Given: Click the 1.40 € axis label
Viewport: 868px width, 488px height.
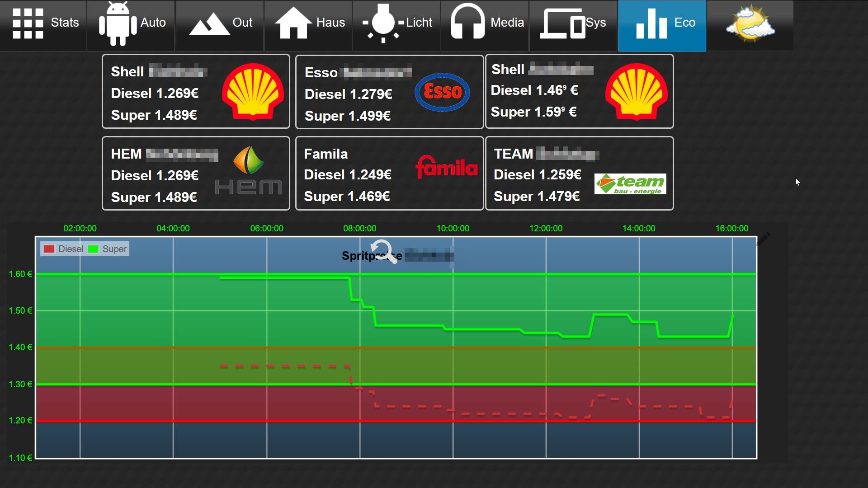Looking at the screenshot, I should [x=20, y=347].
